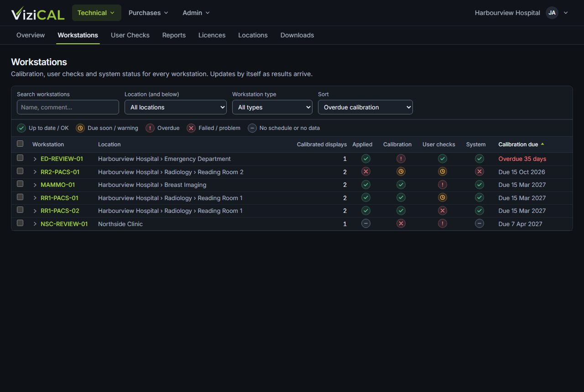Click the overdue User checks icon for NSC-REVIEW-01
The image size is (584, 392).
click(x=443, y=224)
